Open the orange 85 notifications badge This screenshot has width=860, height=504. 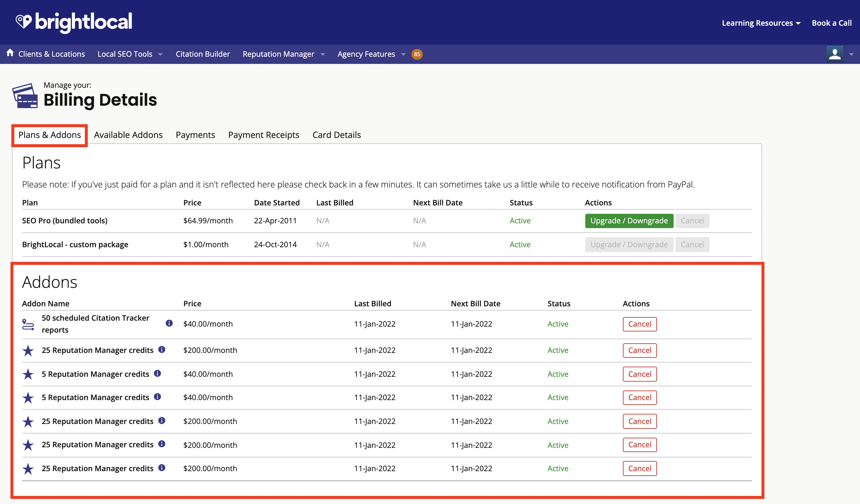[417, 54]
